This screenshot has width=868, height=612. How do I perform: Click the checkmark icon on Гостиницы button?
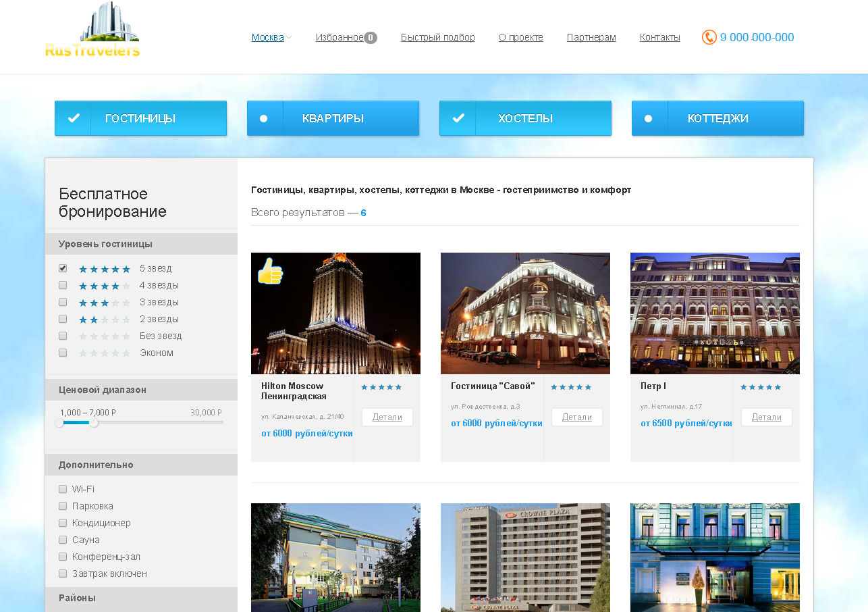[x=74, y=118]
